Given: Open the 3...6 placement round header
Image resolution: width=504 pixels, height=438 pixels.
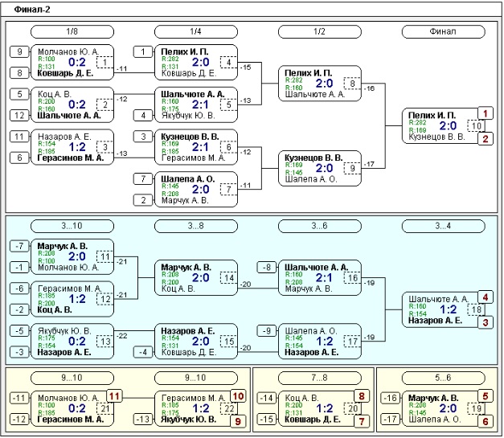Looking at the screenshot, I should 319,226.
